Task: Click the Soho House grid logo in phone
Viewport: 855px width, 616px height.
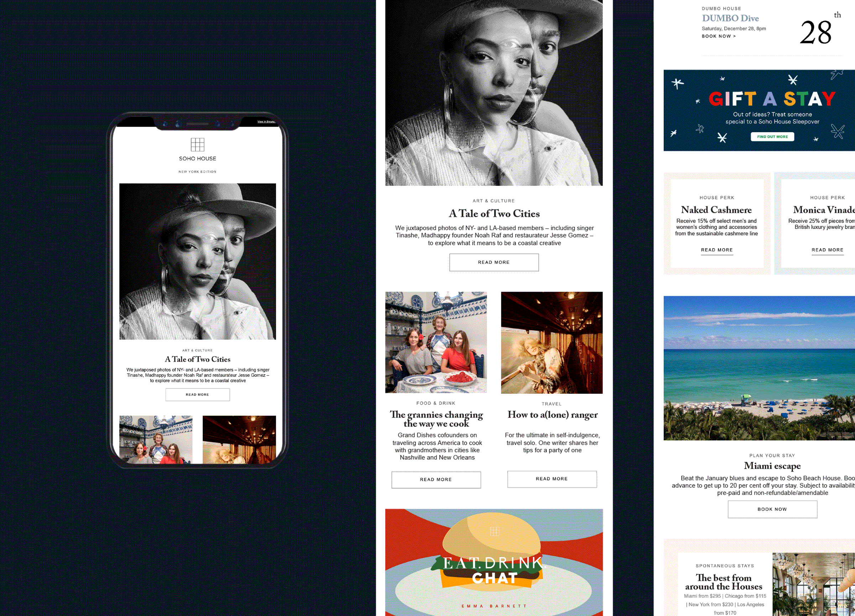Action: pyautogui.click(x=197, y=144)
